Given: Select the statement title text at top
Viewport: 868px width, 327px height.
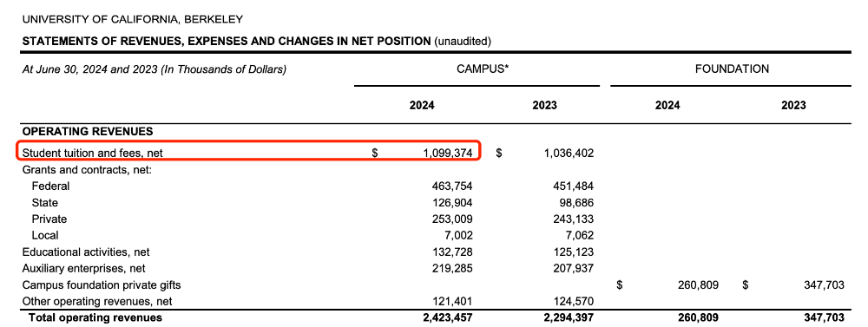Looking at the screenshot, I should [256, 41].
